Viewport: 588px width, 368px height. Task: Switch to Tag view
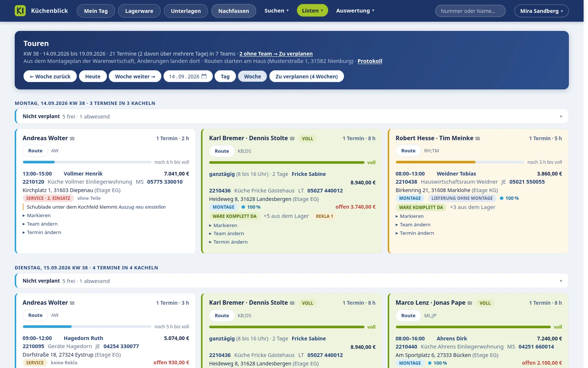[x=225, y=76]
